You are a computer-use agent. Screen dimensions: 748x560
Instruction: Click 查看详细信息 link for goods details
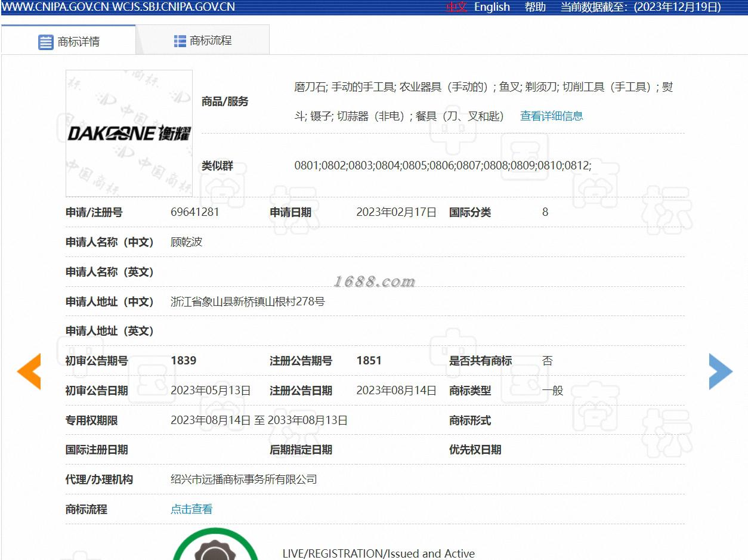coord(551,116)
